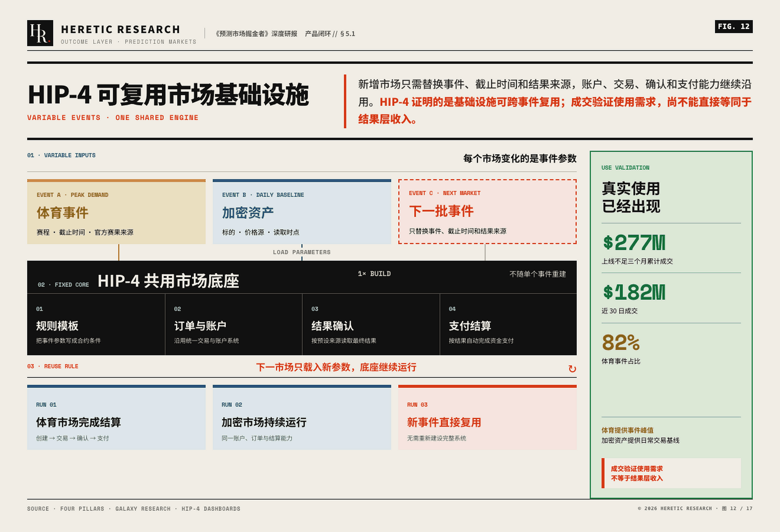Click the HERETIC RESEARCH heading
The height and width of the screenshot is (532, 780).
pyautogui.click(x=121, y=30)
